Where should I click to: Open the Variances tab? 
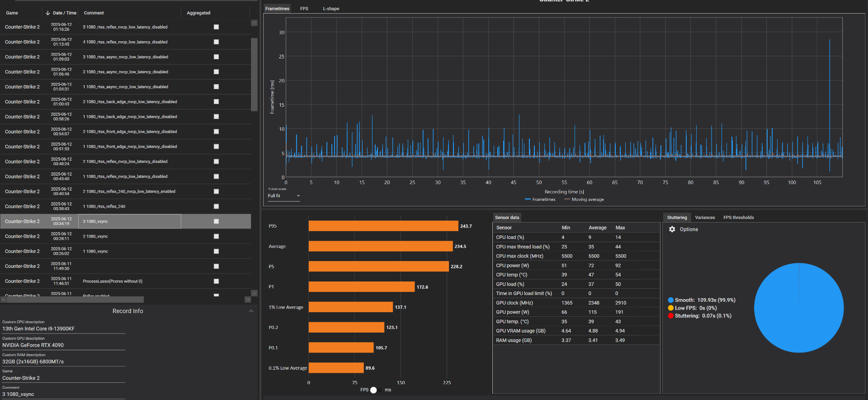[705, 218]
